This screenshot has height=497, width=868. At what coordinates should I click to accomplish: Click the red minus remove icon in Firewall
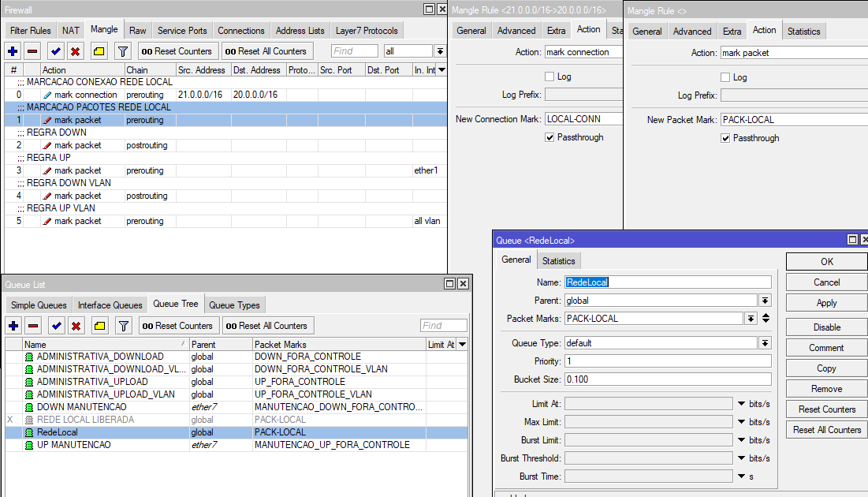(32, 51)
